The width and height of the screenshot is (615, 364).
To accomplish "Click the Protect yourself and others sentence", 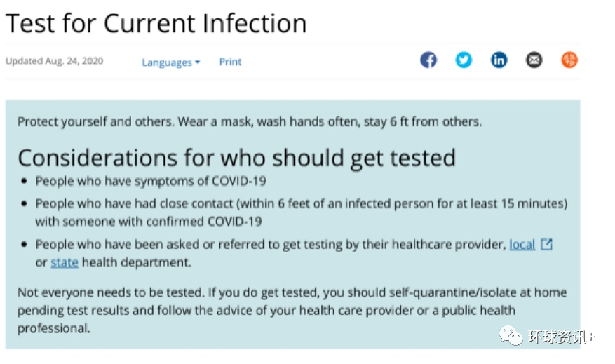I will (x=249, y=121).
